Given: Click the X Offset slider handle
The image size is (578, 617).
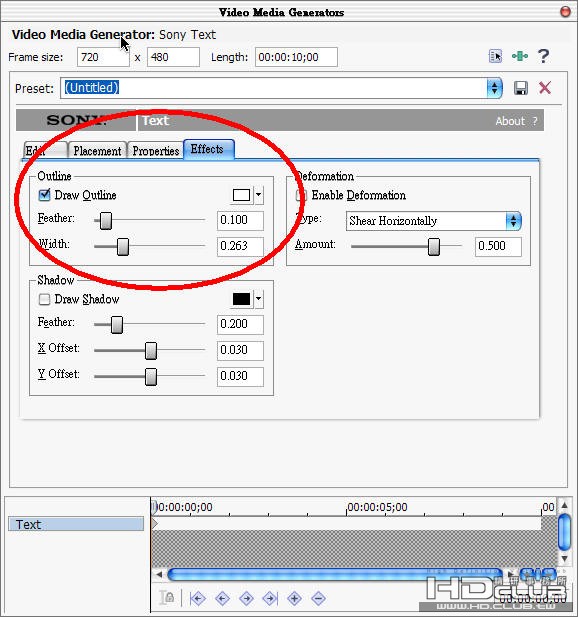Looking at the screenshot, I should point(151,350).
